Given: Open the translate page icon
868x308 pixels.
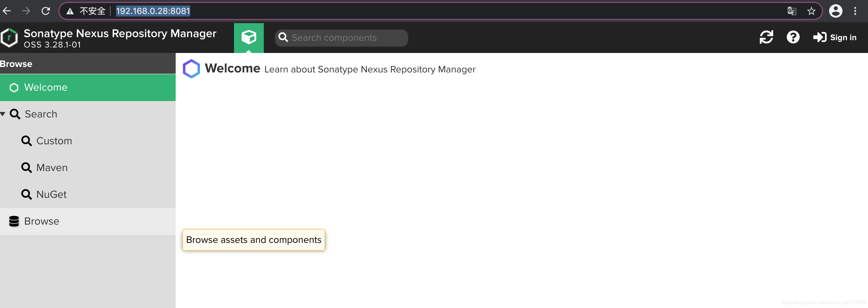Looking at the screenshot, I should (791, 11).
